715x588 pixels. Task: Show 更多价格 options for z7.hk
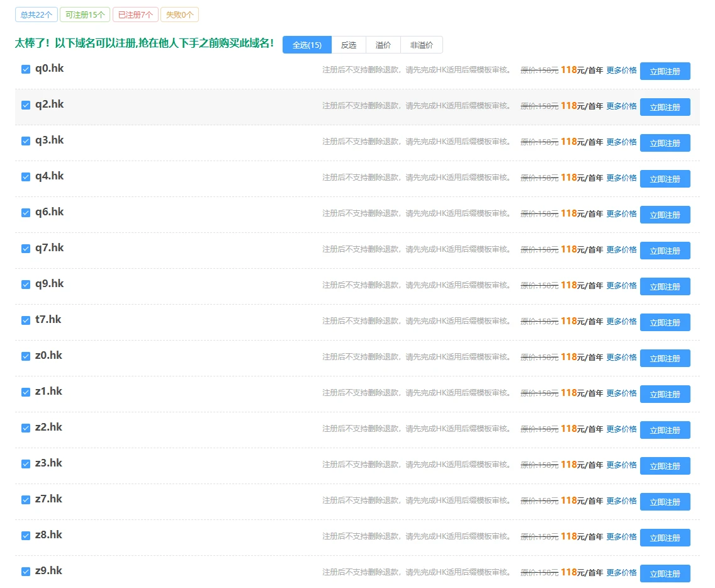(621, 501)
